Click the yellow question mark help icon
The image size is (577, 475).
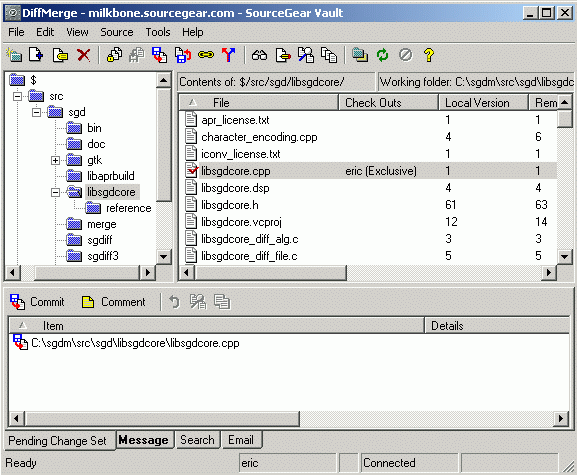click(429, 56)
